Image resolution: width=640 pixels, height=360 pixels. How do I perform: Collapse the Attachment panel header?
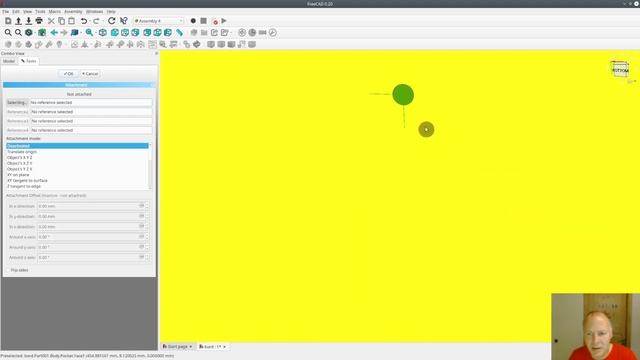[x=79, y=85]
